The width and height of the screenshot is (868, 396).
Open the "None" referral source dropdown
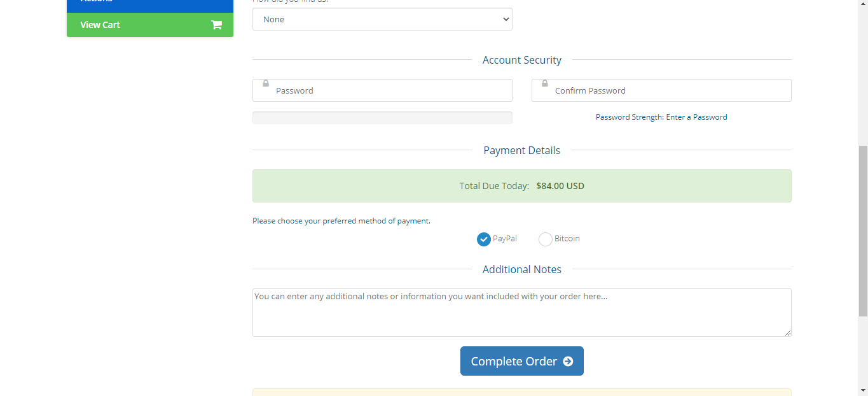382,19
